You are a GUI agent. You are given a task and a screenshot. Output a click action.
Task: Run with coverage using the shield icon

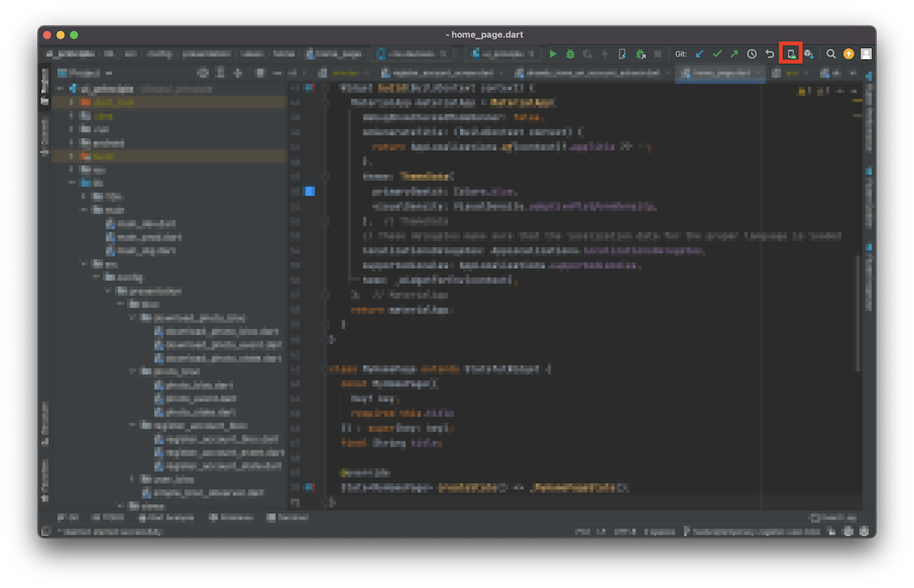pyautogui.click(x=587, y=54)
